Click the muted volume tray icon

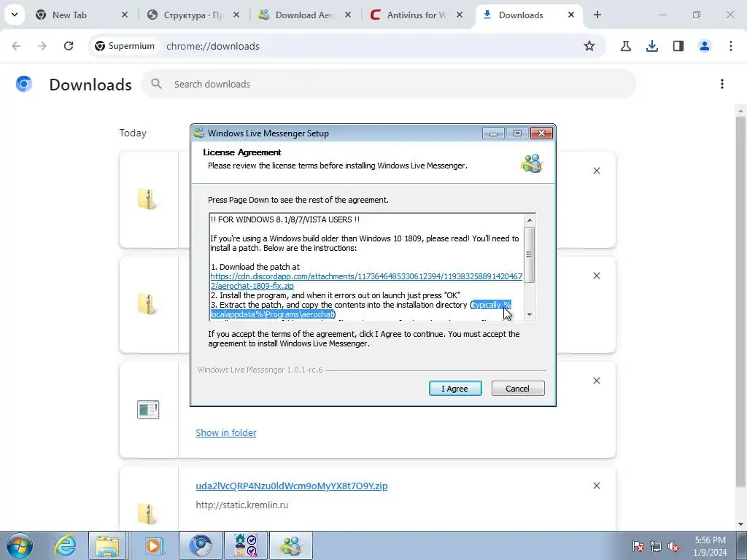click(x=673, y=546)
